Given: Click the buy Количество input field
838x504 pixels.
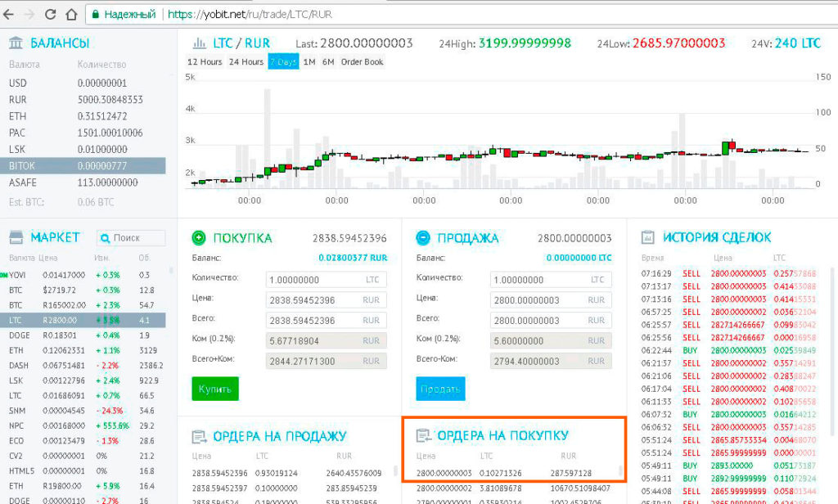Looking at the screenshot, I should click(315, 280).
